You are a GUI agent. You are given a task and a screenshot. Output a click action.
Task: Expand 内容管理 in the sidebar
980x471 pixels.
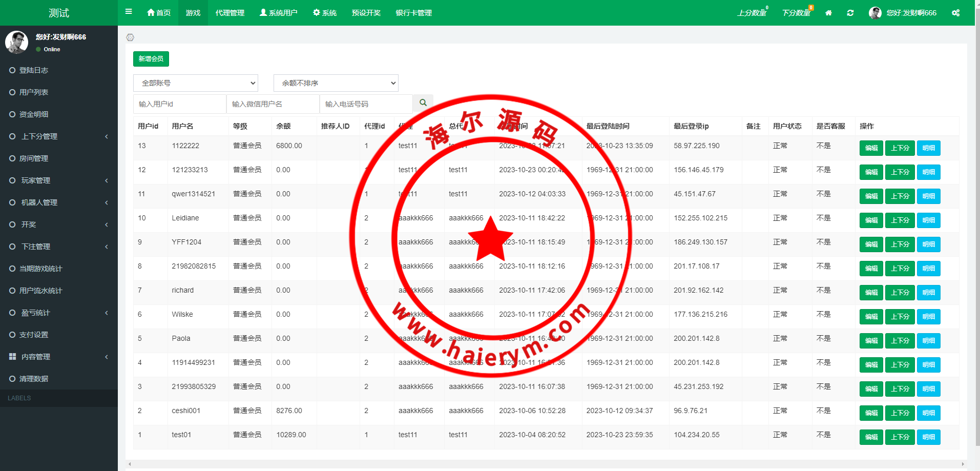coord(58,357)
